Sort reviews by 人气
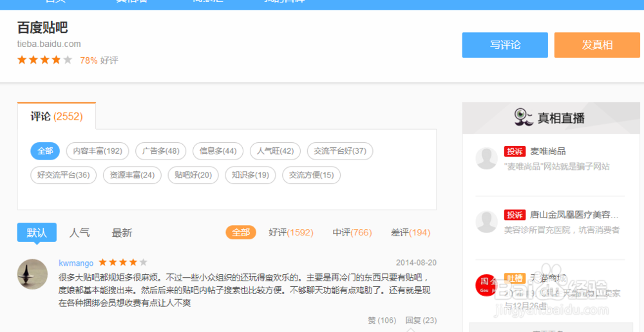 coord(79,233)
